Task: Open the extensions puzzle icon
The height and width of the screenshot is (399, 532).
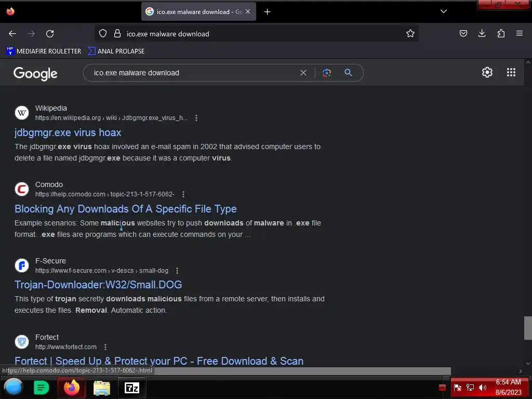Action: point(501,33)
